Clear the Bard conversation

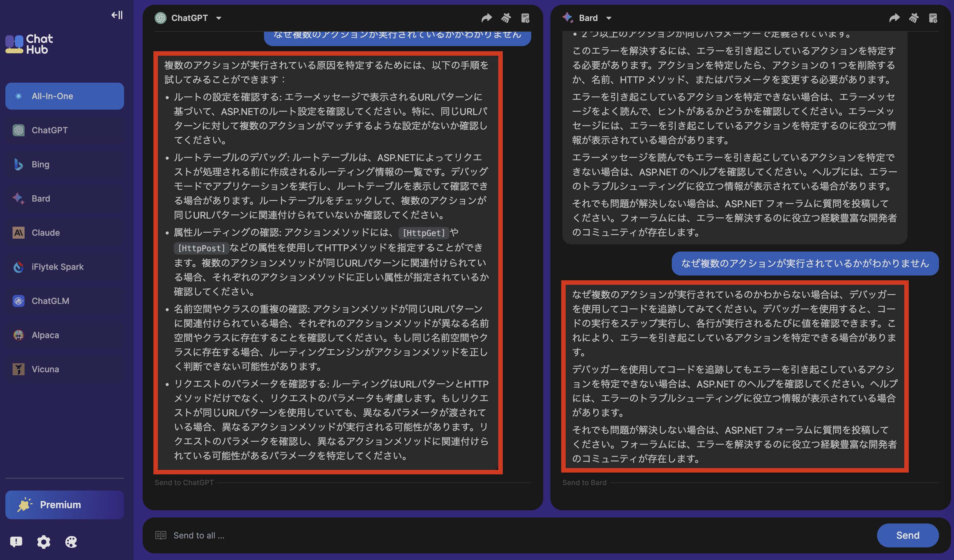pyautogui.click(x=914, y=17)
